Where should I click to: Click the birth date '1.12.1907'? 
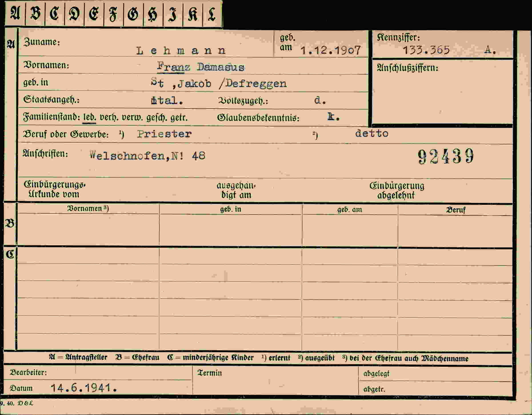[x=330, y=50]
